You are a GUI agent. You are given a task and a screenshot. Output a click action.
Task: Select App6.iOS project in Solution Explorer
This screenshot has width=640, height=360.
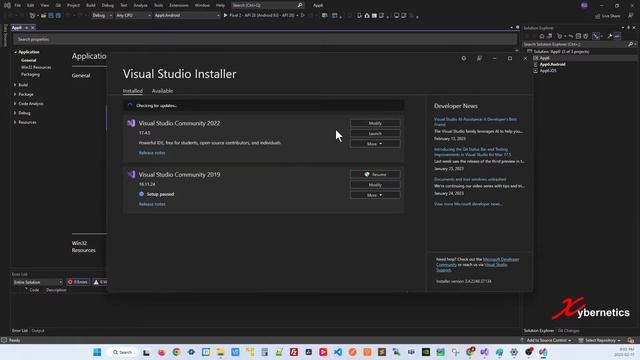[548, 71]
